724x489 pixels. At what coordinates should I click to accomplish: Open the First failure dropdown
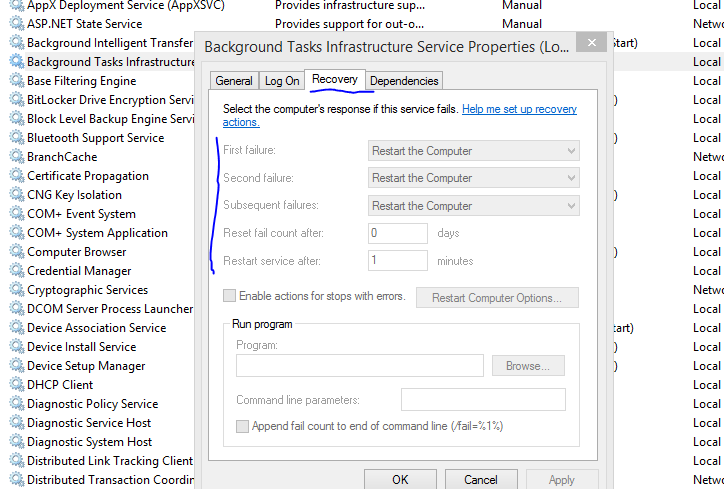473,151
